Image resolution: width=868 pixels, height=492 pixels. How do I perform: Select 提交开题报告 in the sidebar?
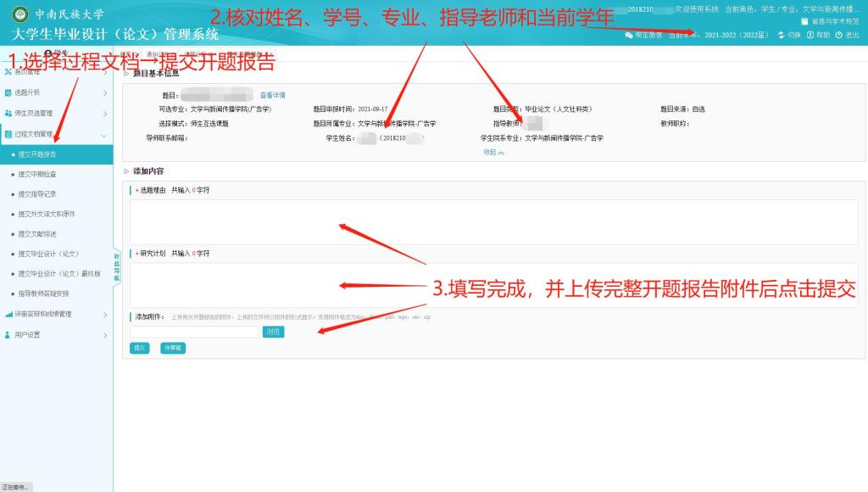pos(38,154)
